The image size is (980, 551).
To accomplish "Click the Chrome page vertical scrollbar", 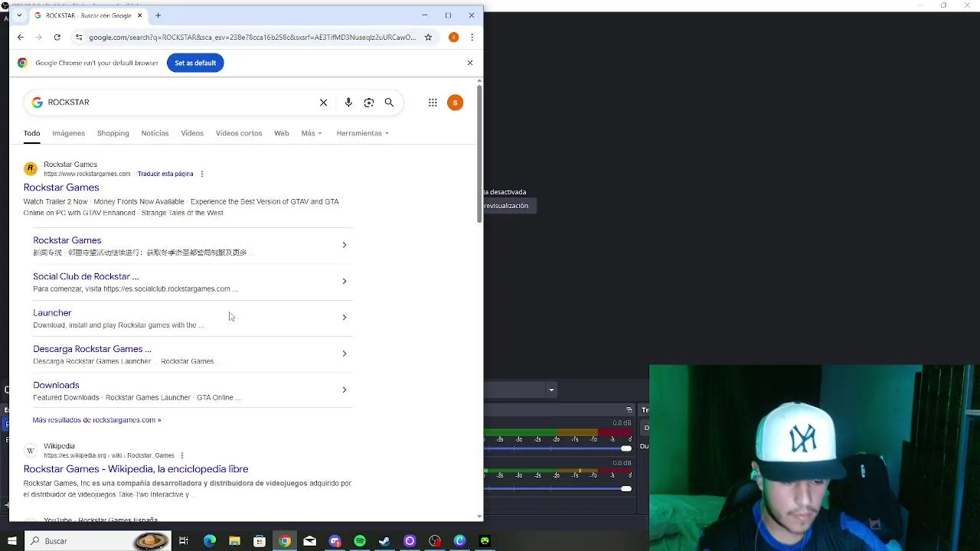I will click(x=479, y=153).
